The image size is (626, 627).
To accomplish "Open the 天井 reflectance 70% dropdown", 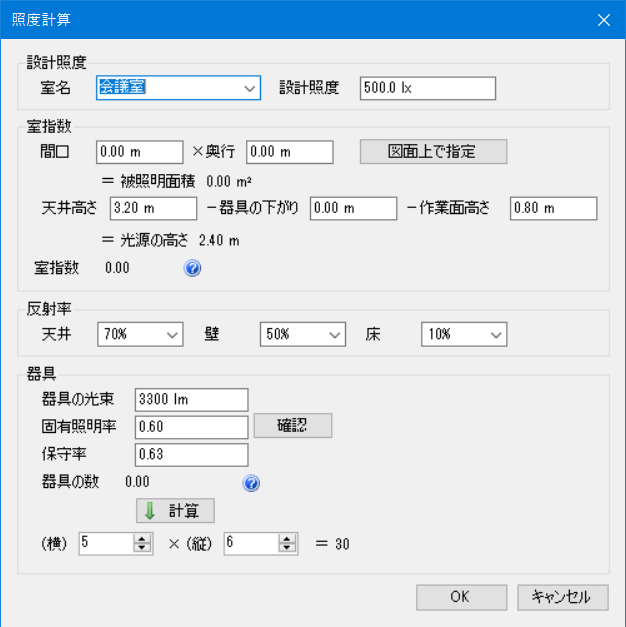I will coord(172,335).
